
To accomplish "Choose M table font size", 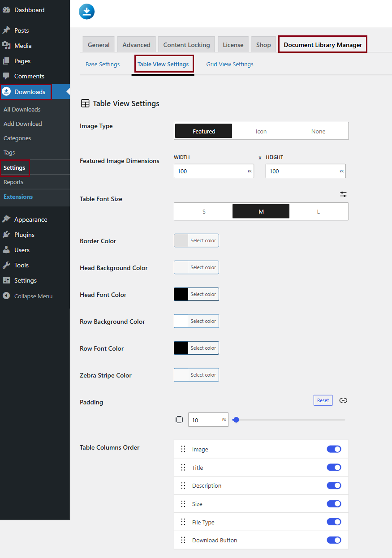I will 261,211.
